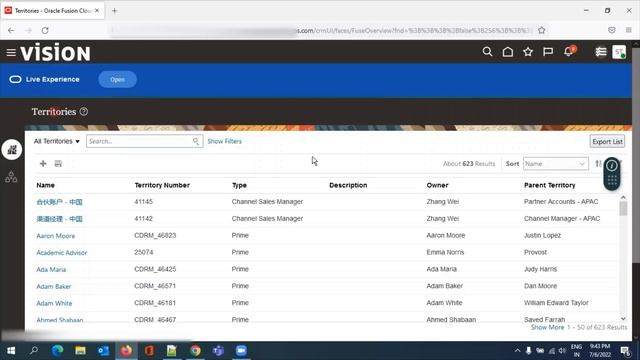Image resolution: width=640 pixels, height=360 pixels.
Task: Click the Vision logo
Action: click(x=56, y=52)
